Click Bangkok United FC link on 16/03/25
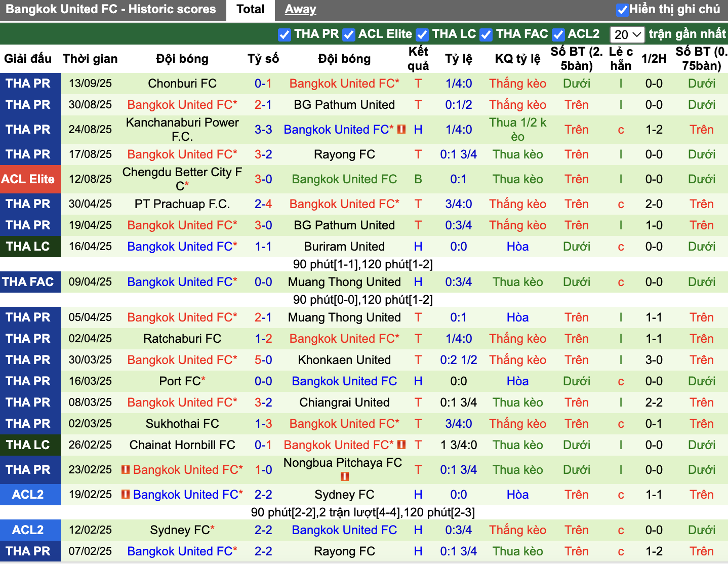The width and height of the screenshot is (728, 564). click(344, 381)
